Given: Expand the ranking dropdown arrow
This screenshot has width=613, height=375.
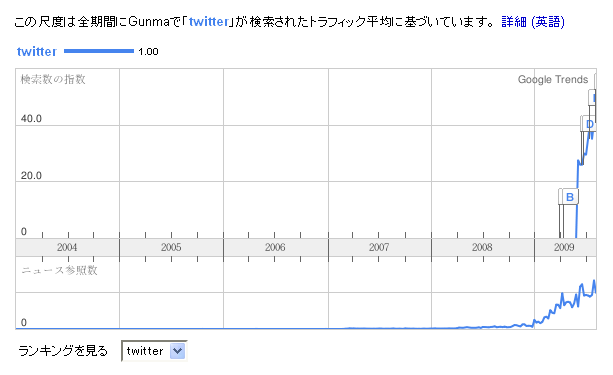Looking at the screenshot, I should [x=177, y=351].
